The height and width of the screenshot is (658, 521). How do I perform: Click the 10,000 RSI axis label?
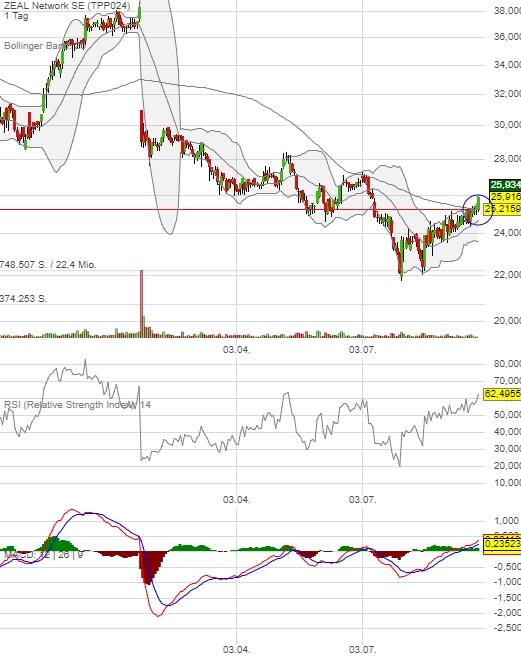pos(507,483)
